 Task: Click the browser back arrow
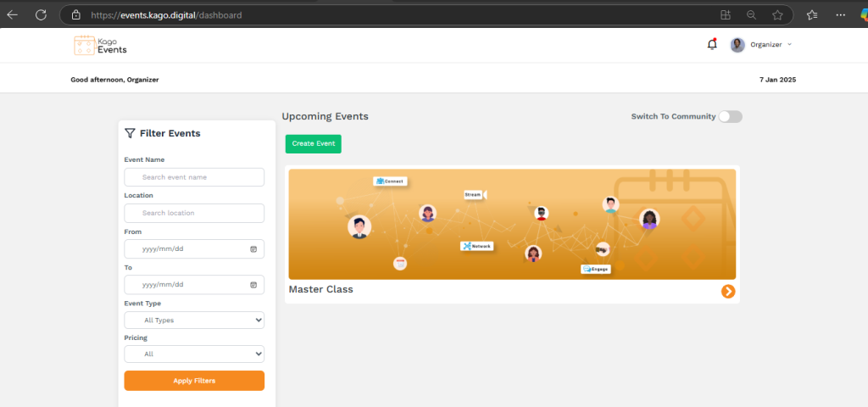point(13,14)
